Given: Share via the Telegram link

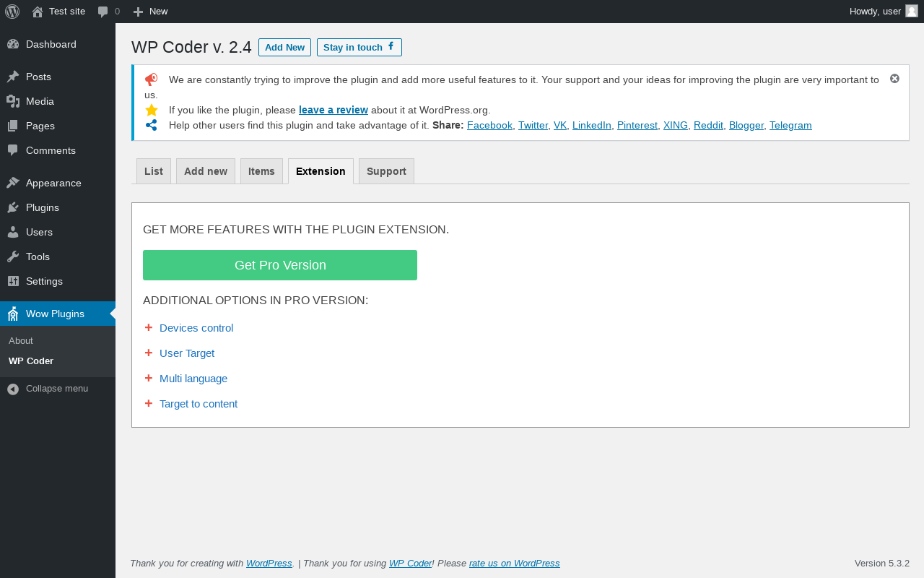Looking at the screenshot, I should (790, 125).
